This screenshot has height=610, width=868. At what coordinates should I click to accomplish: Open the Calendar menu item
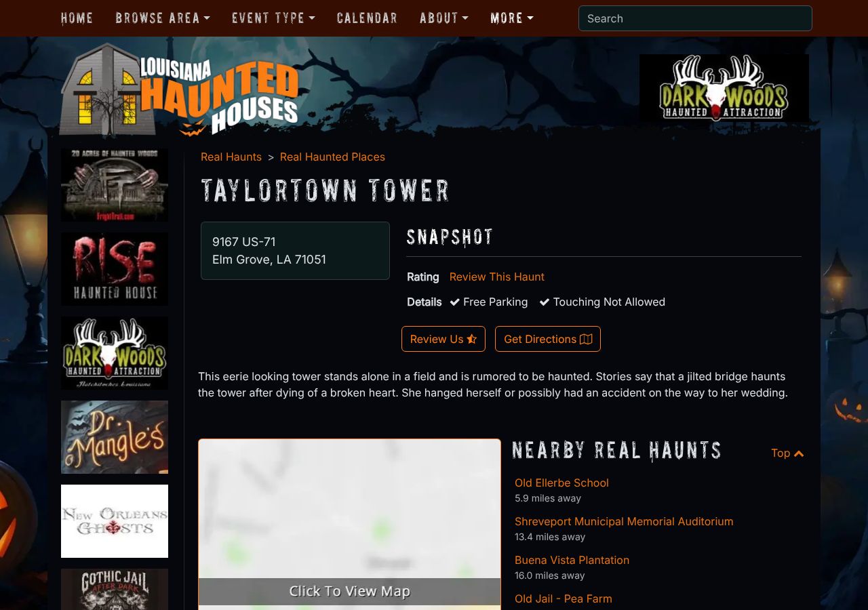click(x=367, y=18)
